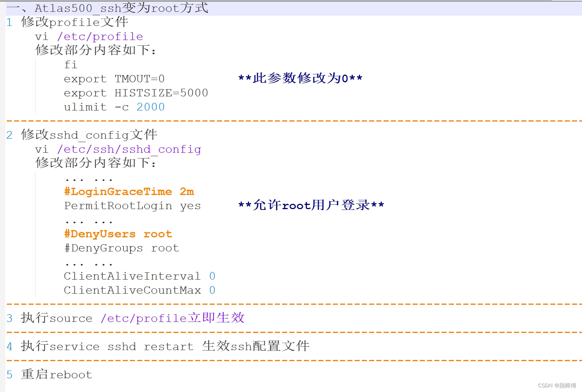This screenshot has width=582, height=392.
Task: Click the line 'export TMOUT=0'
Action: (114, 79)
